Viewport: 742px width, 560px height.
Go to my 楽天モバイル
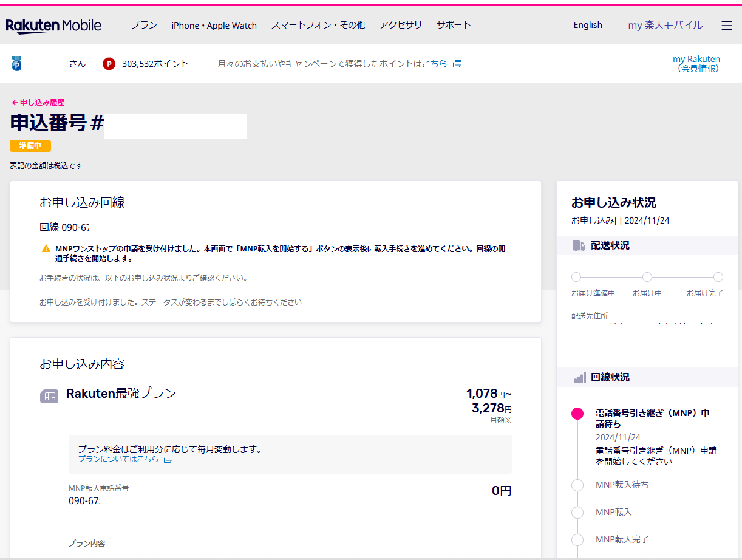pos(665,25)
